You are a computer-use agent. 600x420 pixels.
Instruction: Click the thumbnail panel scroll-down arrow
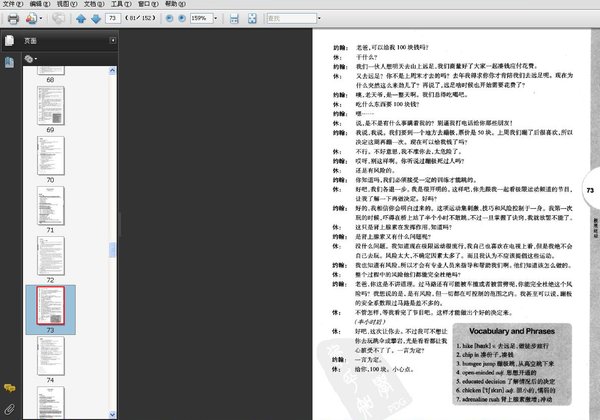112,414
